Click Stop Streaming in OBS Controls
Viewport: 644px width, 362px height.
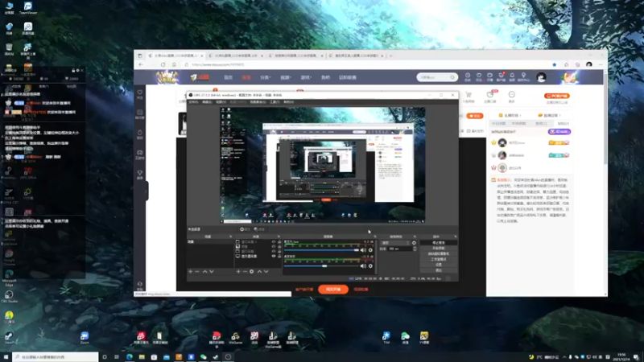(439, 243)
